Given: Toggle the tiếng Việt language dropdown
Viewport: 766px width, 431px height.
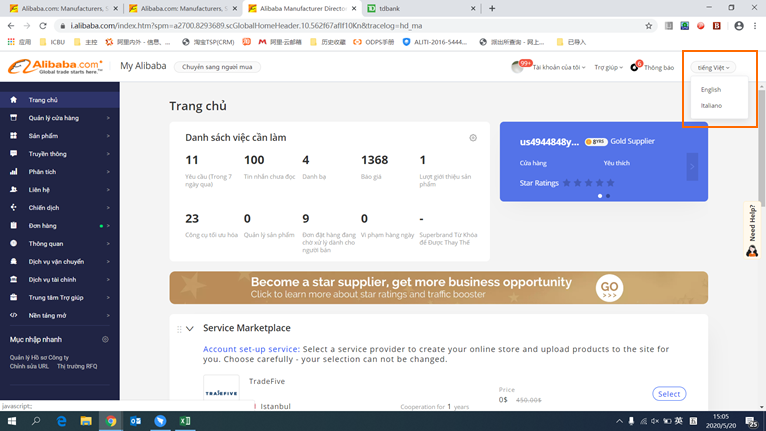Looking at the screenshot, I should (x=713, y=67).
